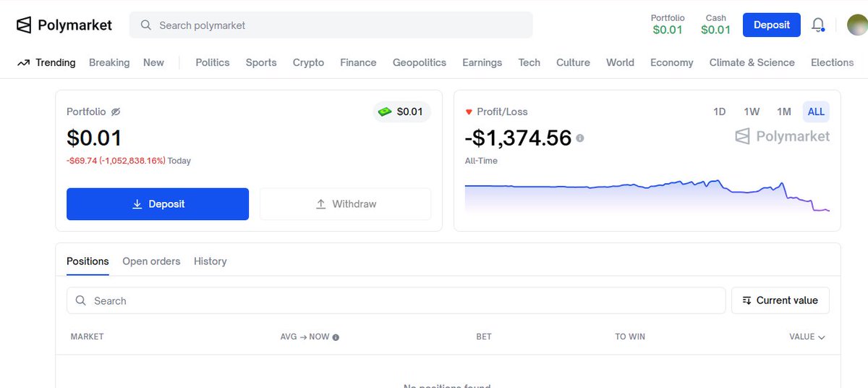Open the Tech category
Image resolution: width=868 pixels, height=388 pixels.
[529, 62]
